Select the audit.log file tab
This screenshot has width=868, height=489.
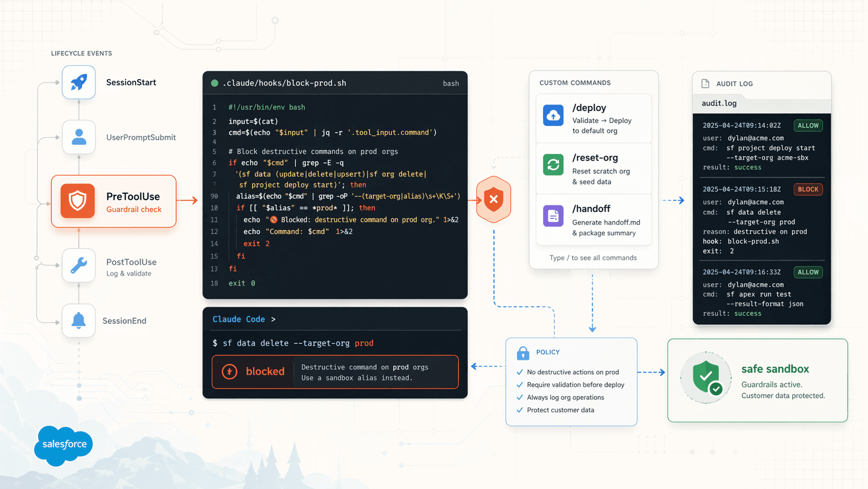719,103
